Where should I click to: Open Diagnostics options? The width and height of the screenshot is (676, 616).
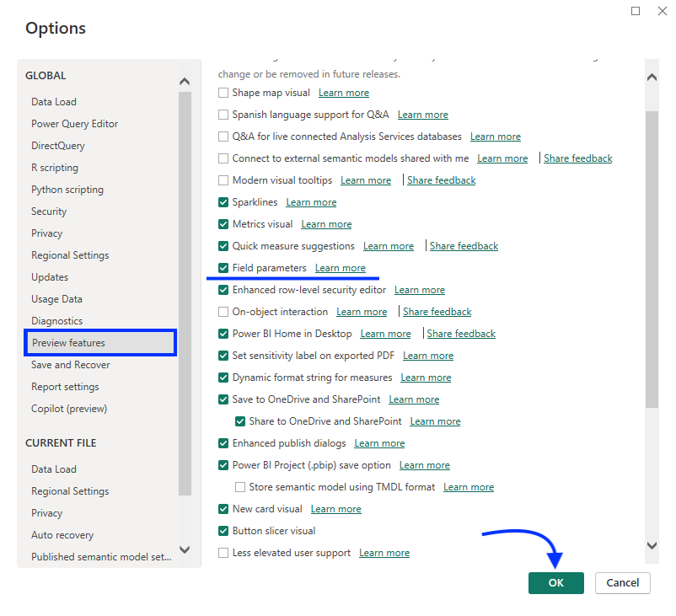pyautogui.click(x=57, y=321)
